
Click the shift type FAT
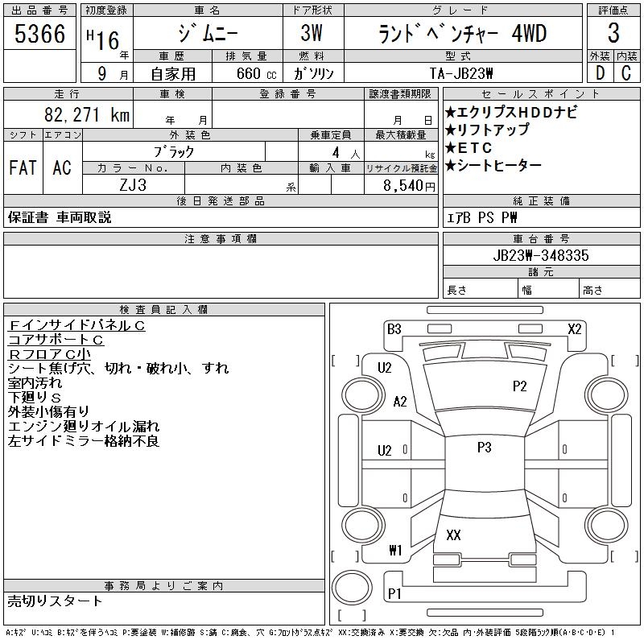23,167
